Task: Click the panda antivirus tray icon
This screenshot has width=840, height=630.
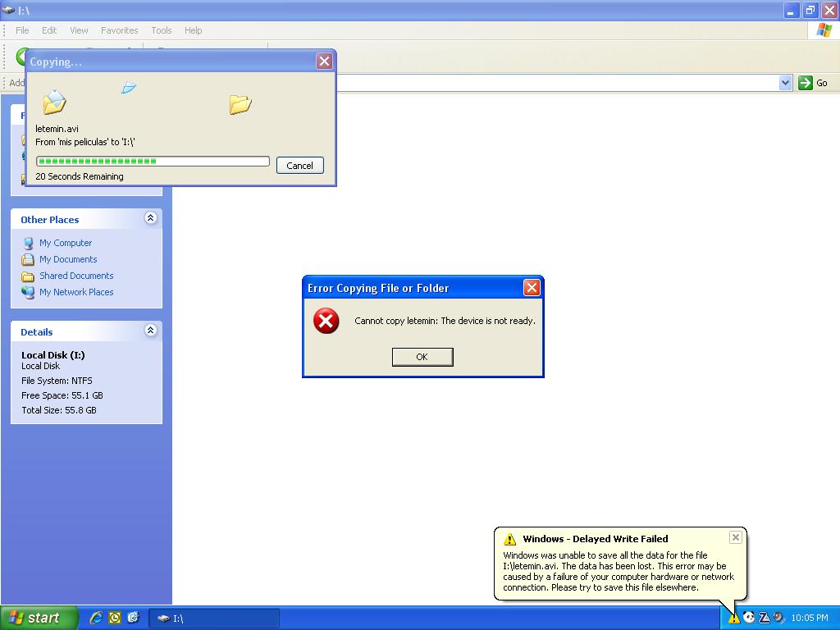Action: 749,618
